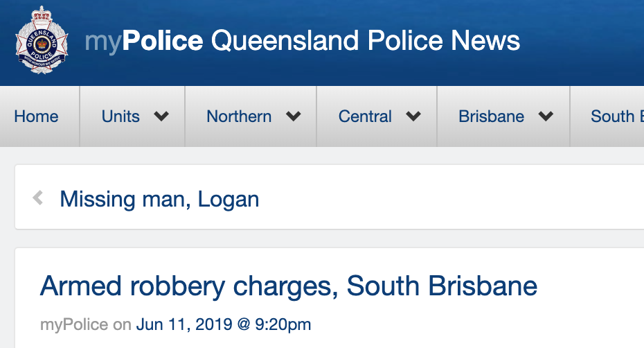Click the myPolice author link under headline

tap(74, 324)
